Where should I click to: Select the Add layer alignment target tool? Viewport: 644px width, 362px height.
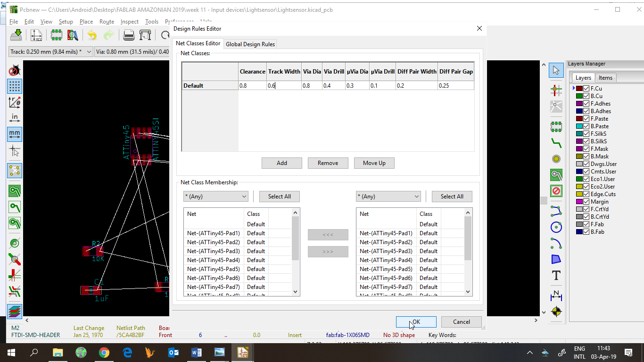556,312
